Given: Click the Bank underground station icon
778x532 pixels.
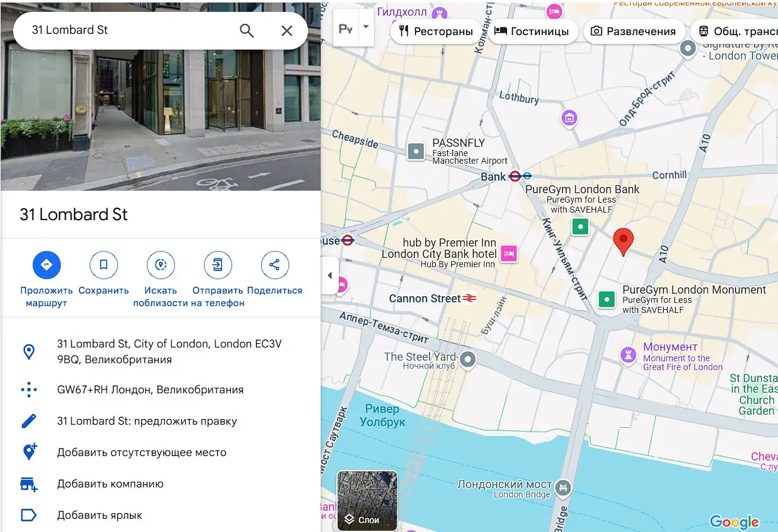Looking at the screenshot, I should point(515,177).
